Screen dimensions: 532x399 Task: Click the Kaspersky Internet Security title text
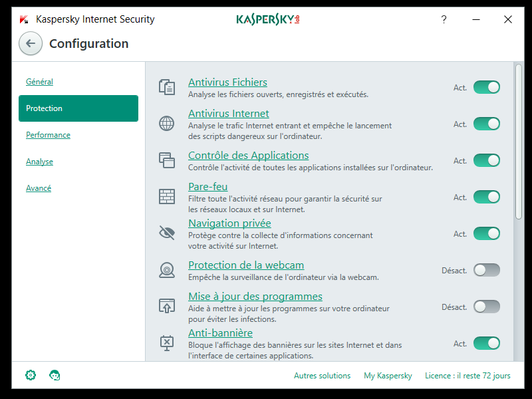(x=95, y=19)
